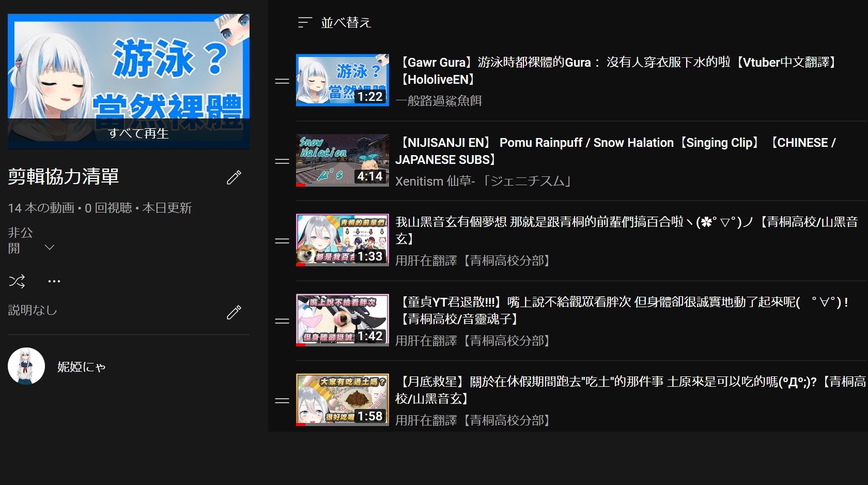Click the 妮婭にゃ channel avatar
Image resolution: width=868 pixels, height=485 pixels.
[26, 366]
